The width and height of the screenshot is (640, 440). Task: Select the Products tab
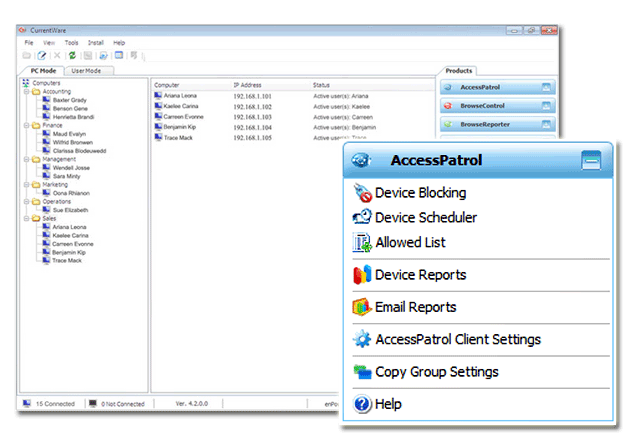coord(459,71)
